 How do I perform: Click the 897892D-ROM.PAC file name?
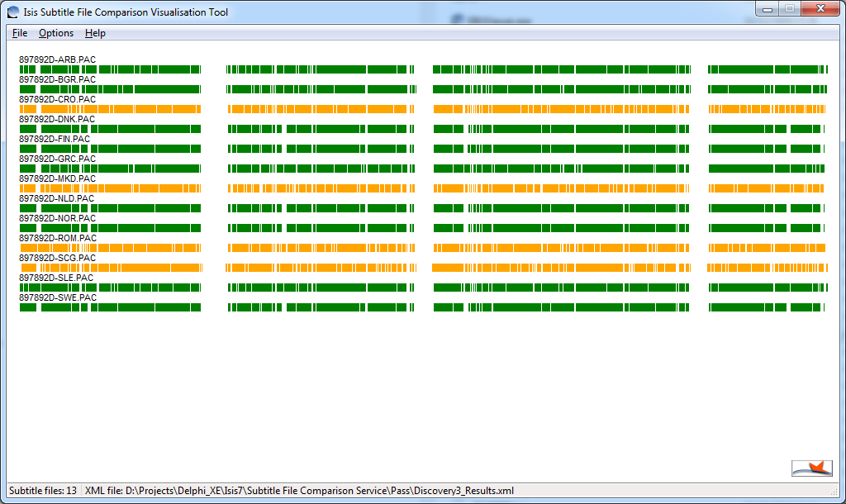(56, 238)
